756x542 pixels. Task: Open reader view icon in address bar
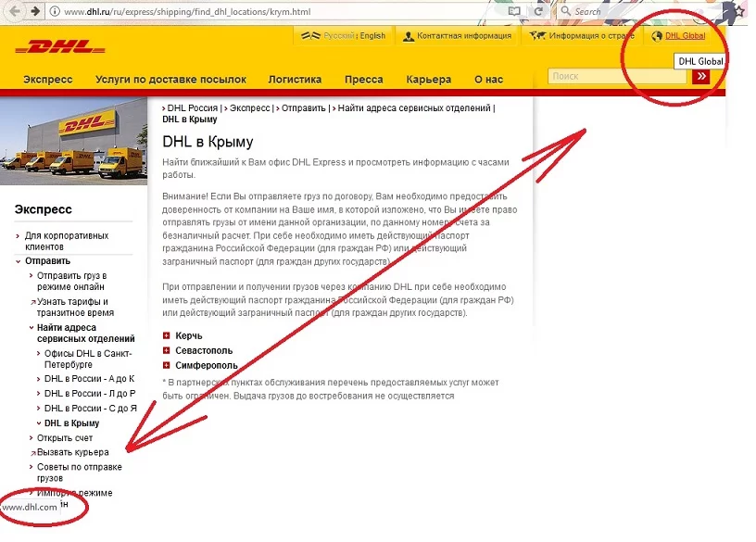[514, 11]
